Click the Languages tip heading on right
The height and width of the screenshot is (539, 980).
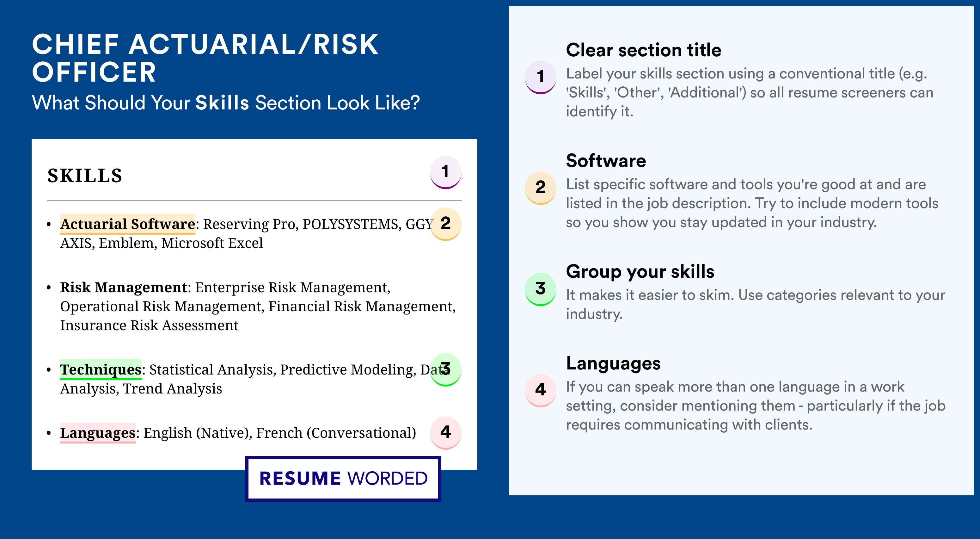coord(613,363)
